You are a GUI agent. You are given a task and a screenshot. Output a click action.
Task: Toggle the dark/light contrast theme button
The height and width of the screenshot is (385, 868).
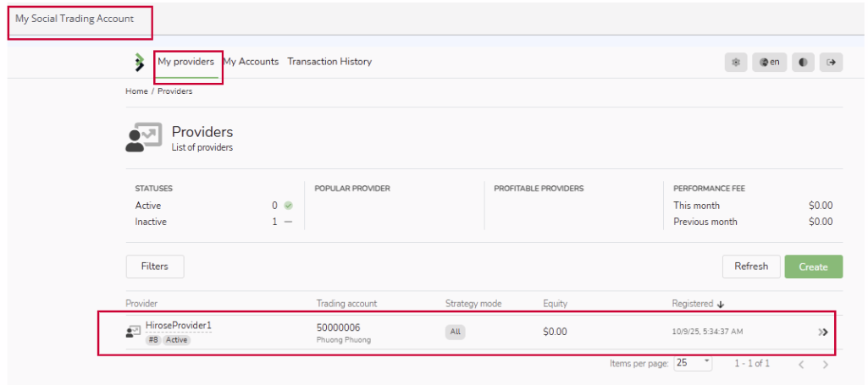point(802,63)
